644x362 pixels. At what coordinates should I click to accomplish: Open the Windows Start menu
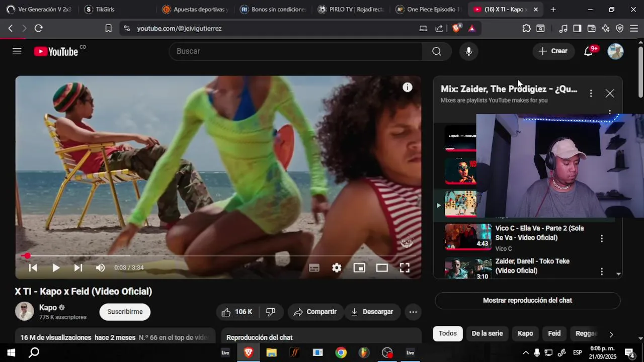tap(11, 352)
